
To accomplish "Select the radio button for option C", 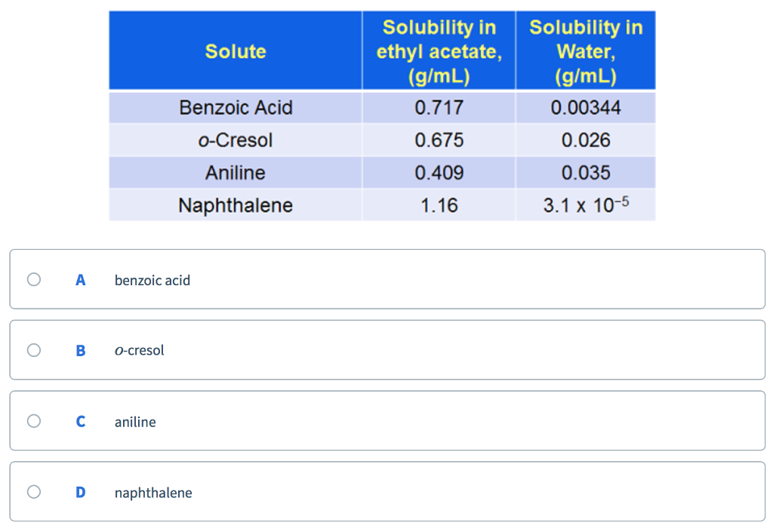I will [33, 421].
